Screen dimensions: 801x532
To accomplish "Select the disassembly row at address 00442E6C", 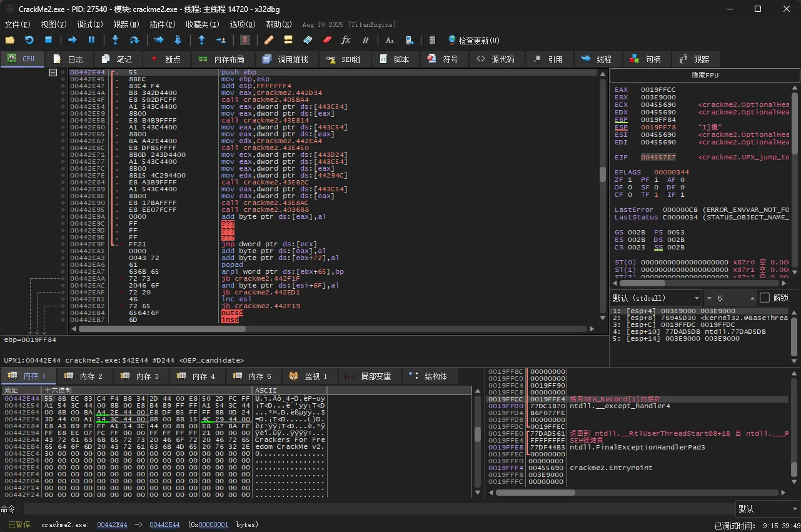I will pyautogui.click(x=333, y=148).
